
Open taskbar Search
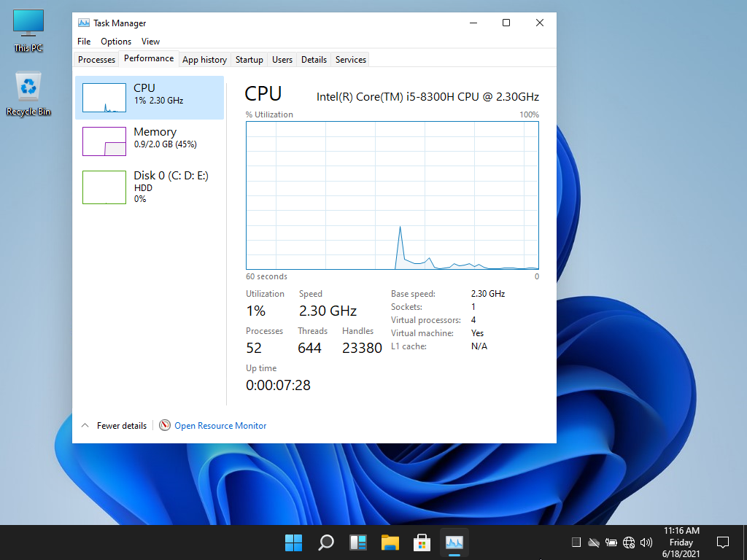tap(326, 542)
